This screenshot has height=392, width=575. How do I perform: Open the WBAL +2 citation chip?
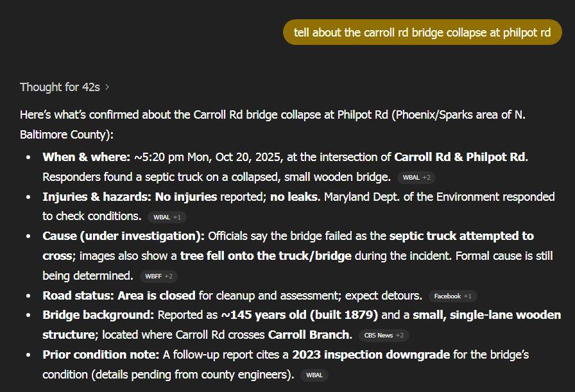click(x=416, y=177)
